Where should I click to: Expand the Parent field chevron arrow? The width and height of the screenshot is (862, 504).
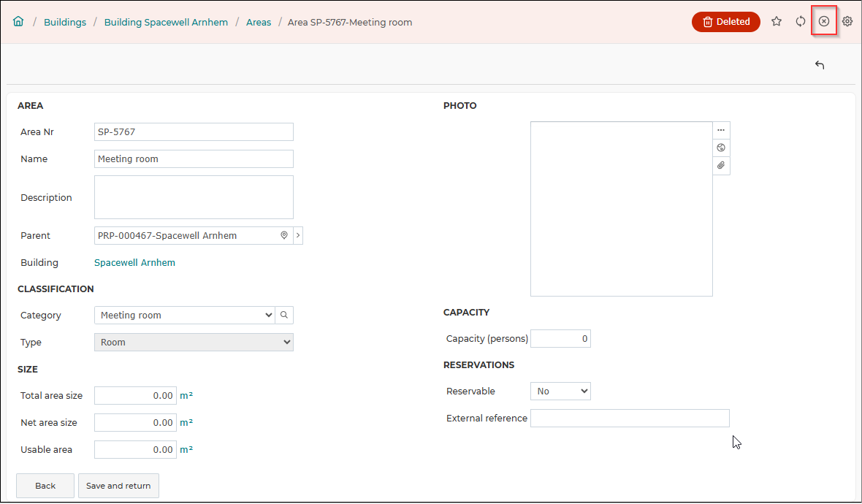(298, 235)
